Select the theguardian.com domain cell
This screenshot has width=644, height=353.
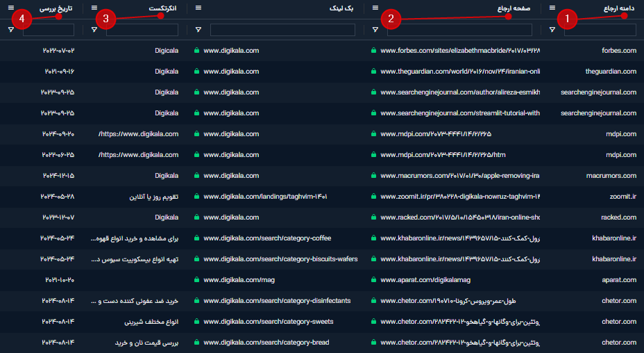point(611,72)
